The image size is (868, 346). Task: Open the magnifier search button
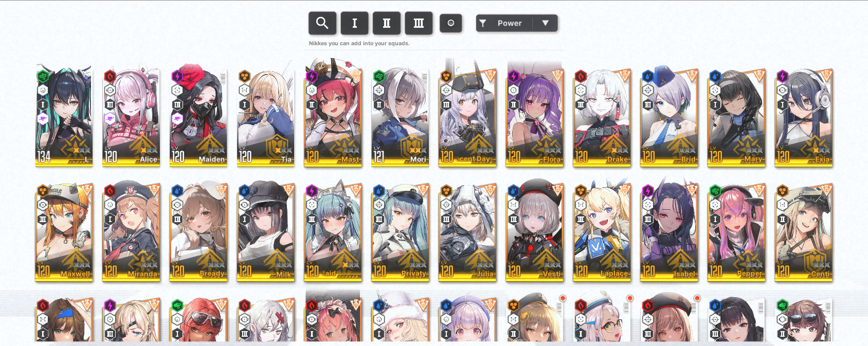[x=322, y=23]
